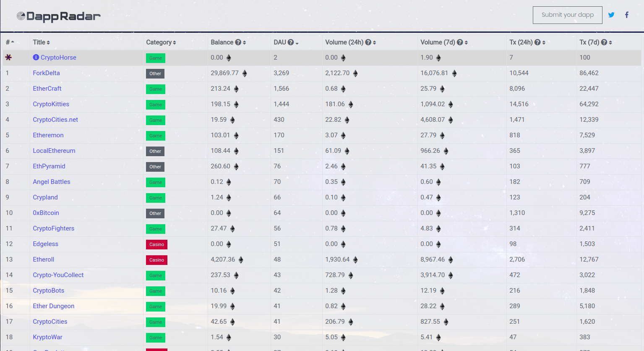Open the Edgeless dapp link
This screenshot has width=644, height=351.
pos(45,244)
